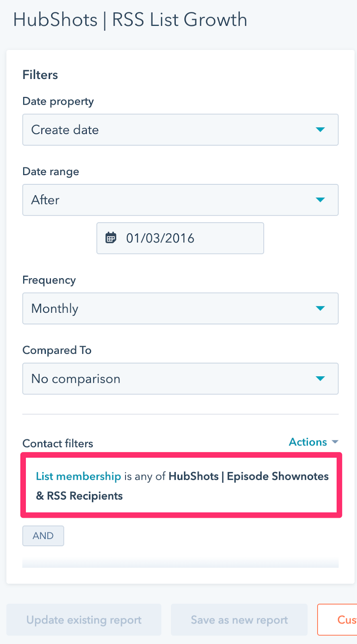
Task: Expand the Date range After selector
Action: [x=181, y=200]
